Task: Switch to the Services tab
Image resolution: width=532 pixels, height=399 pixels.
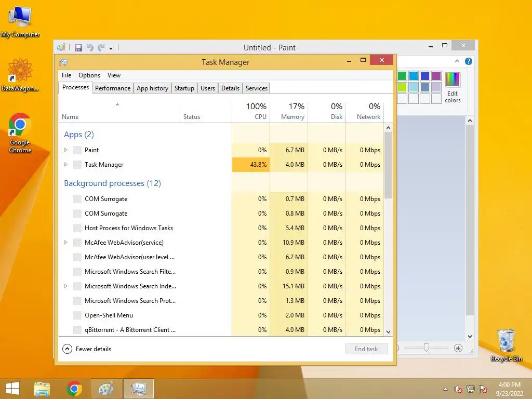Action: 257,88
